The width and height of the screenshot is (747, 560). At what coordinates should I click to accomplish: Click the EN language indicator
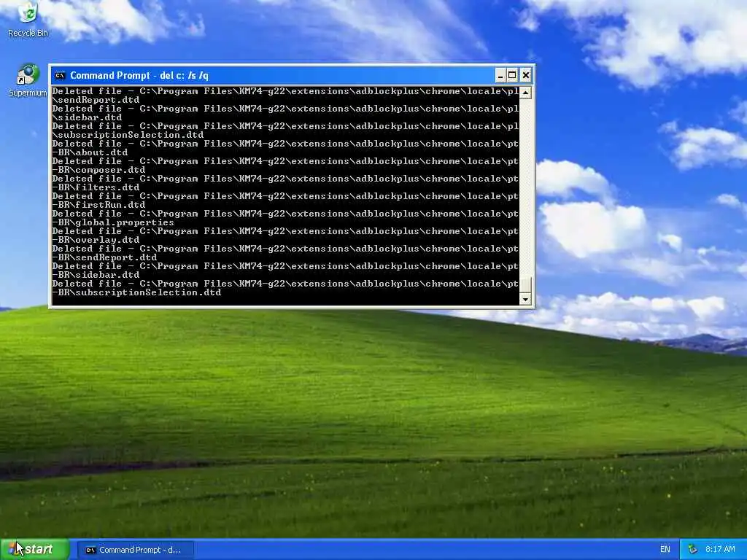[665, 550]
